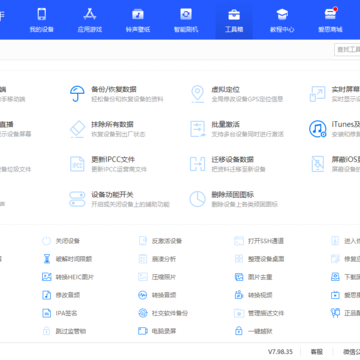Open the 整理设备桌面 organize desktop tool
The width and height of the screenshot is (360, 360).
pyautogui.click(x=259, y=259)
